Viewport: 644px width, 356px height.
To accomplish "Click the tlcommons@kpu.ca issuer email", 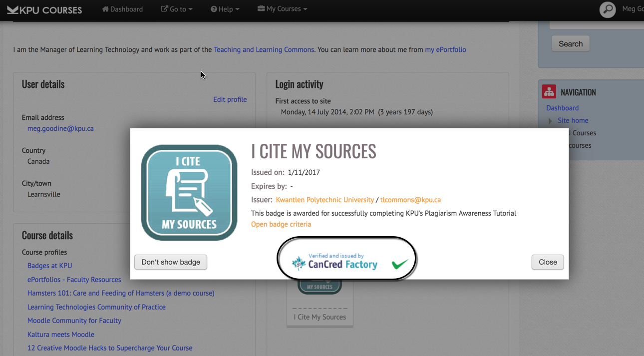I will point(410,200).
